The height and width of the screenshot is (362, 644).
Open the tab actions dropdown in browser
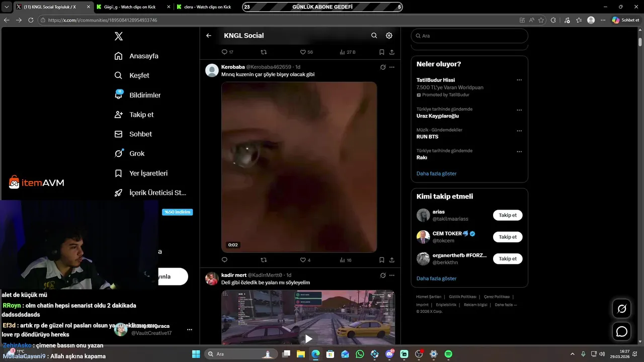(x=7, y=7)
